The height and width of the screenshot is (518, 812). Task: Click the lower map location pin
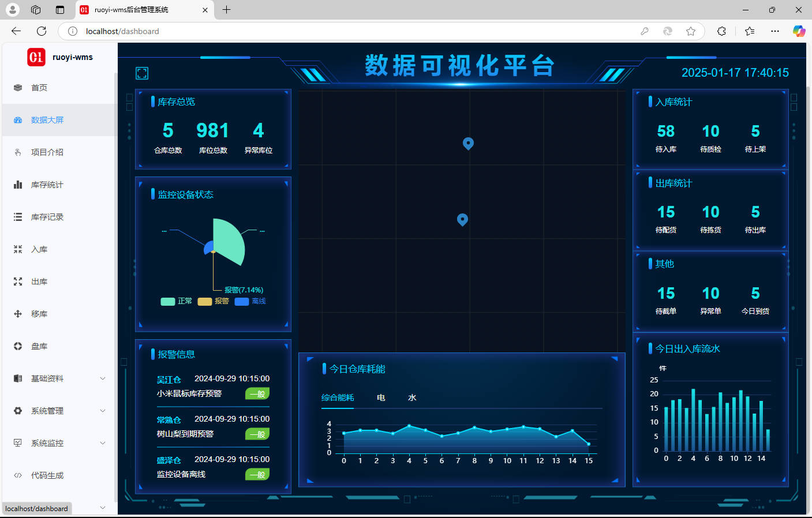point(462,219)
